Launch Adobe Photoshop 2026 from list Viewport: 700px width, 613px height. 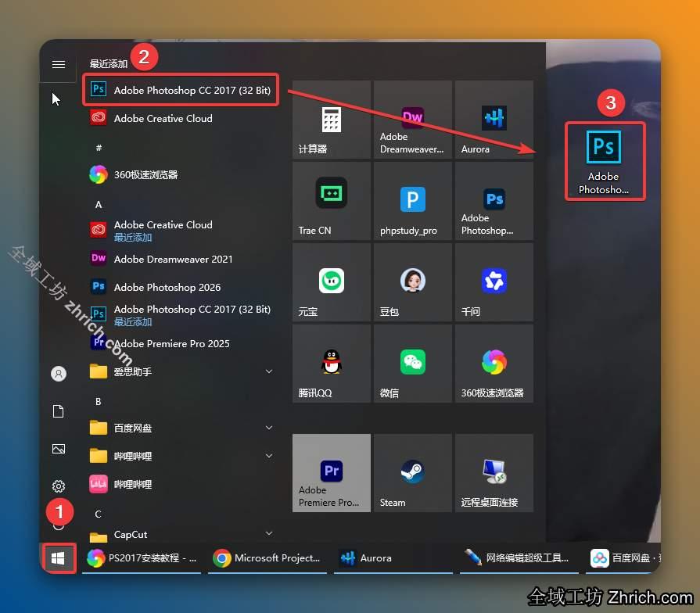click(x=181, y=287)
